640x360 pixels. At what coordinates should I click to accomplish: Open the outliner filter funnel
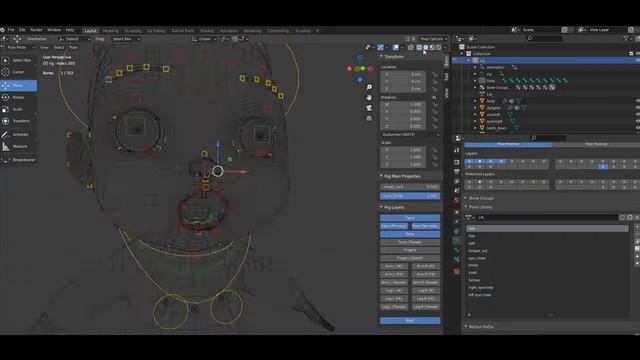(x=626, y=38)
